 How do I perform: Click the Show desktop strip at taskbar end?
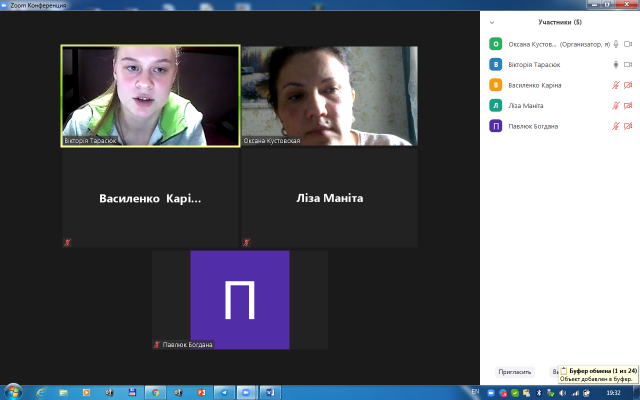pyautogui.click(x=636, y=393)
